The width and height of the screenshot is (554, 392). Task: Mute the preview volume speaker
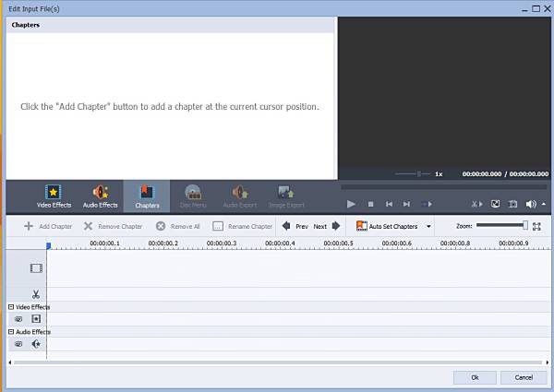tap(531, 204)
